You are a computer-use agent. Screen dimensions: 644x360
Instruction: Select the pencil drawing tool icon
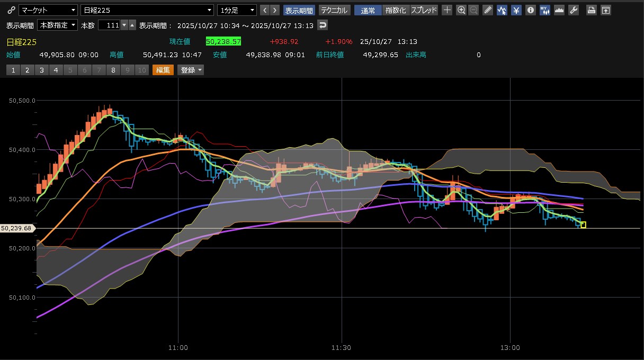click(488, 10)
